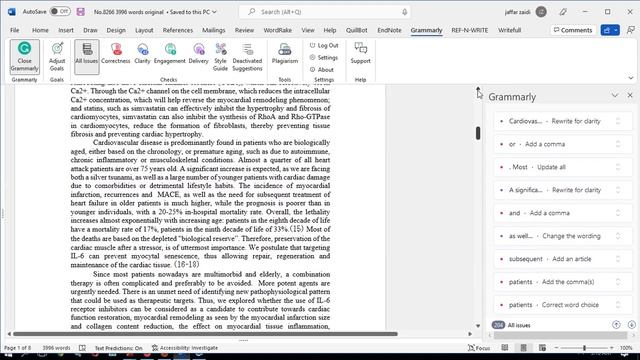Screen dimensions: 640x360
Task: Open the WordRake tab
Action: coord(278,30)
